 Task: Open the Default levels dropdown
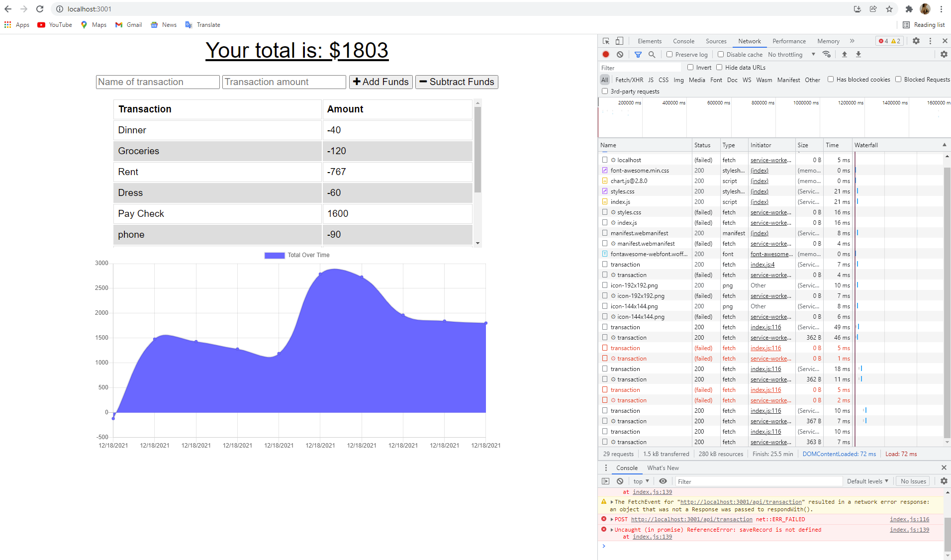click(866, 481)
